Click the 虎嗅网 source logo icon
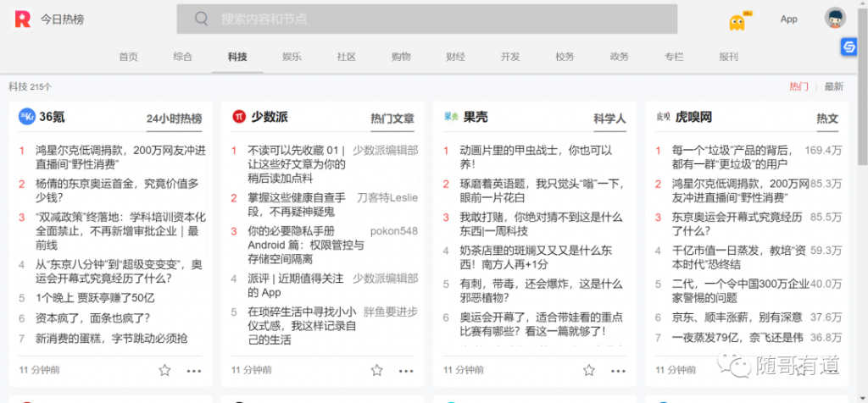The image size is (868, 403). (x=663, y=117)
